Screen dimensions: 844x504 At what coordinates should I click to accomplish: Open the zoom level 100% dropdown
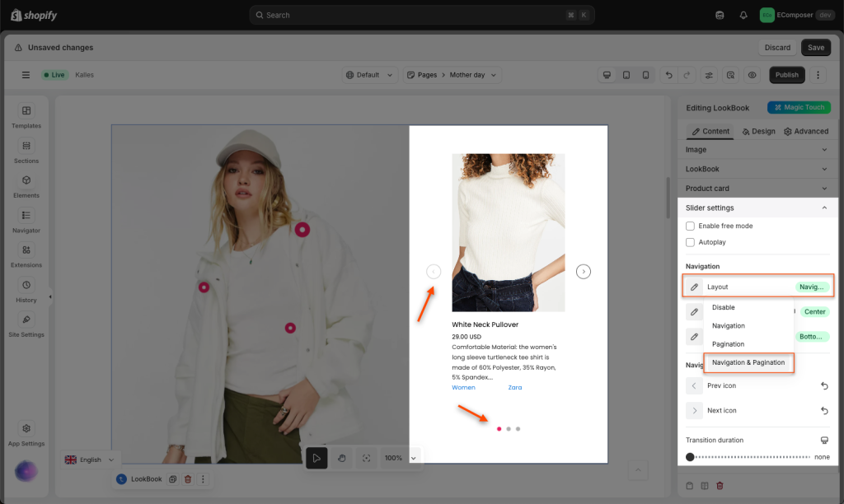point(414,458)
